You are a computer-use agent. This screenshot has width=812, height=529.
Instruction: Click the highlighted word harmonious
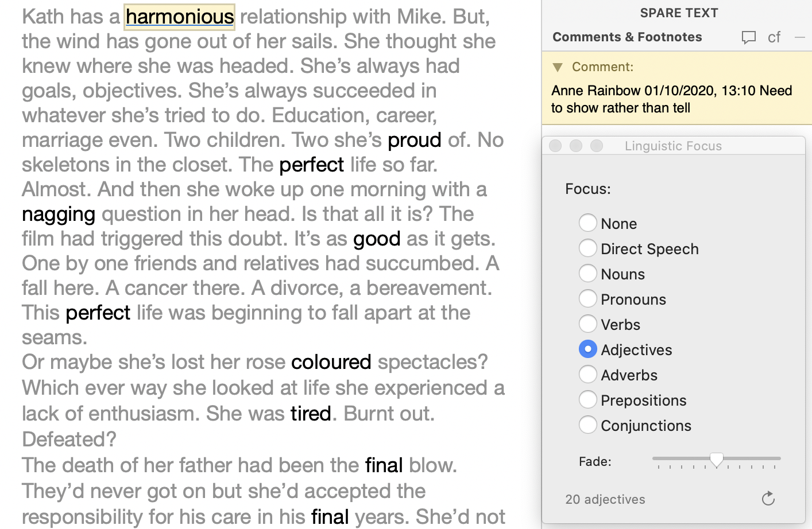pos(180,17)
